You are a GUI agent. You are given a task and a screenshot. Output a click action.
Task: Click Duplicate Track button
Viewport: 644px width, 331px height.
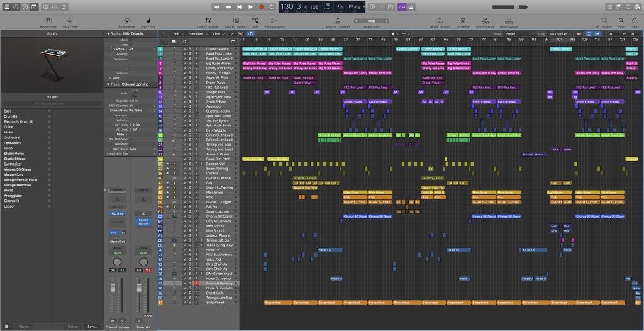[x=174, y=42]
